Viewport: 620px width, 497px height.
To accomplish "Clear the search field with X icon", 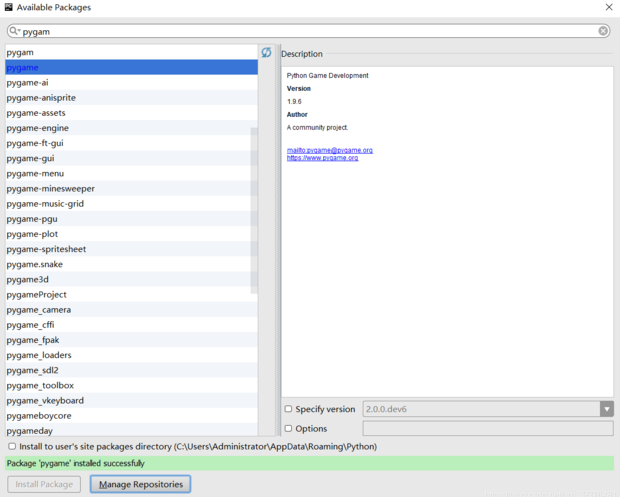I will pyautogui.click(x=603, y=31).
